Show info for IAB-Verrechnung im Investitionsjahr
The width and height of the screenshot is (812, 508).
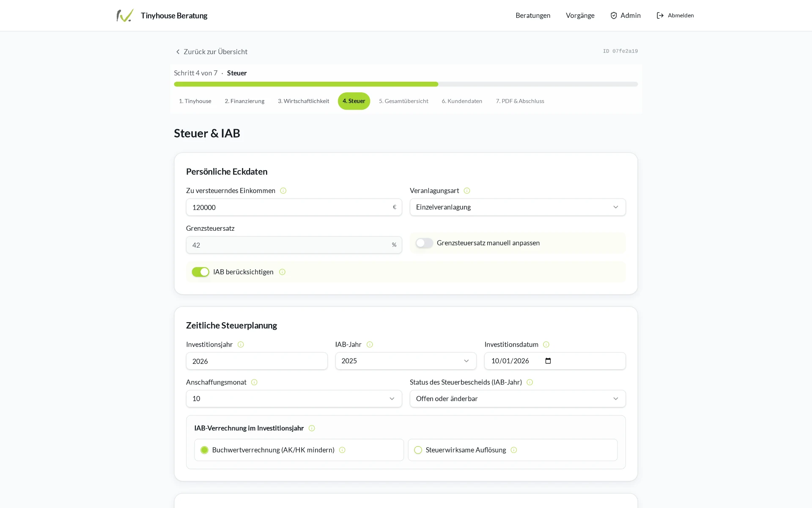tap(312, 428)
